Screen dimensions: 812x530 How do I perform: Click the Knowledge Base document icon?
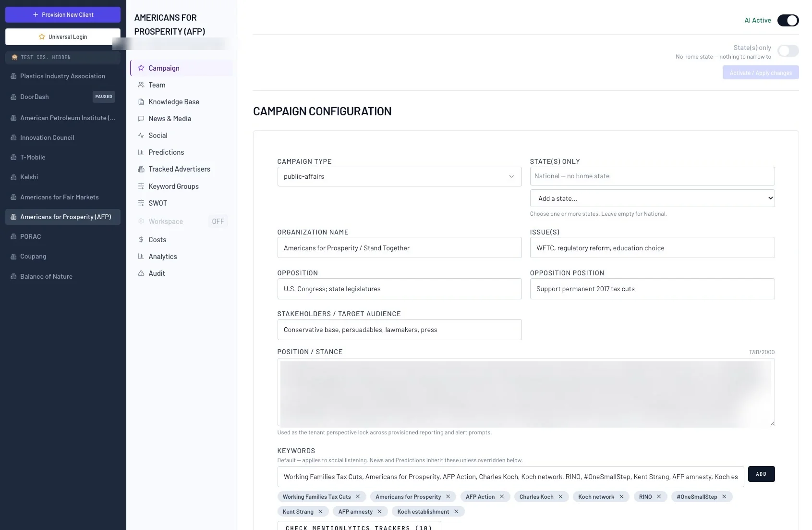pyautogui.click(x=141, y=102)
